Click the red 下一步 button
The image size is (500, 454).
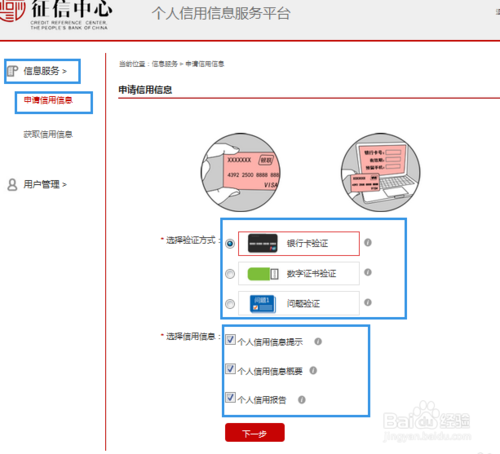[x=255, y=433]
